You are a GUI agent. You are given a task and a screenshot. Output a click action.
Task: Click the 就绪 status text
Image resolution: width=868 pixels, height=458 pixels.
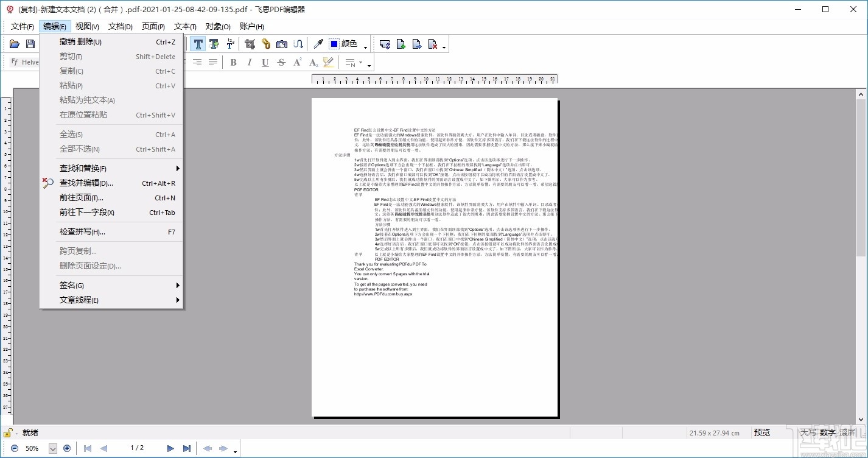point(30,432)
